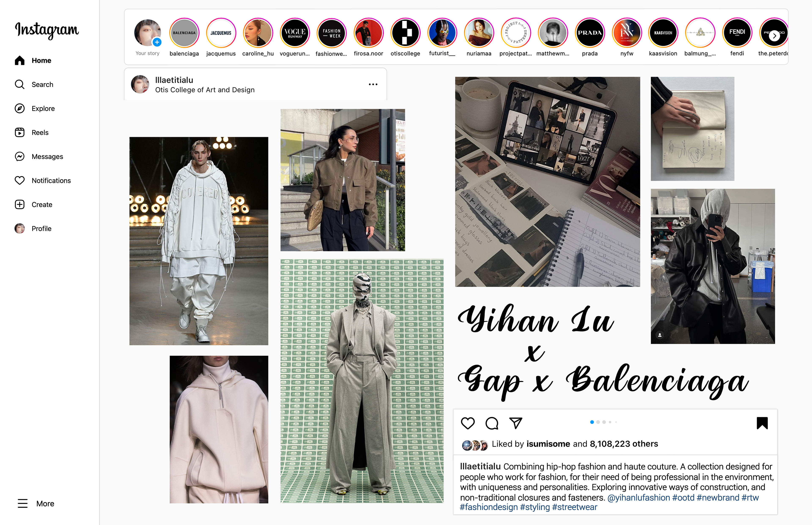Open the grey suit on green background photo

(x=362, y=381)
